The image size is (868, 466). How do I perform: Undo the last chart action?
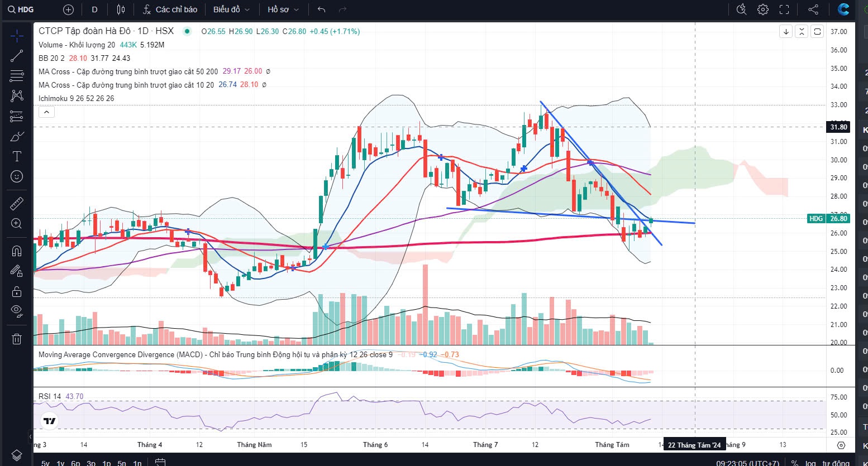pos(321,9)
